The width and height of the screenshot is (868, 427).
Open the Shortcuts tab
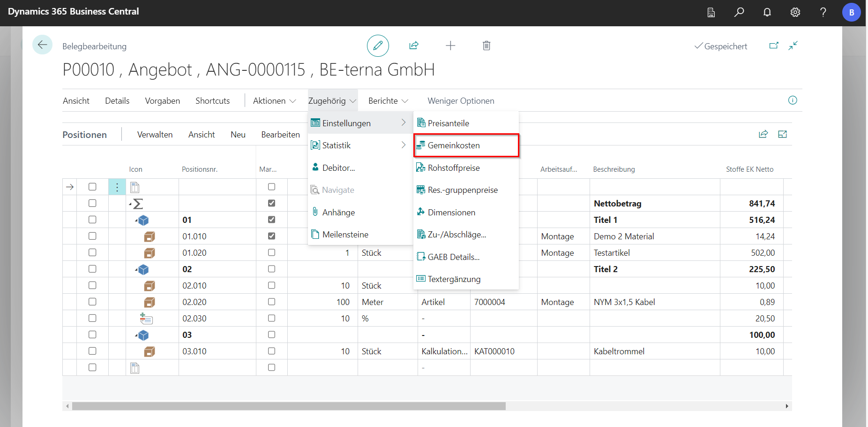(212, 101)
